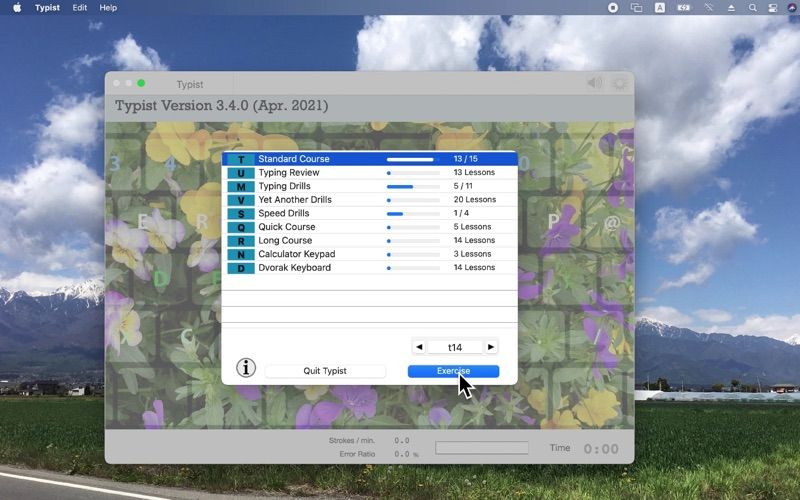Screen dimensions: 800x500
Task: Open Control Center in menu bar
Action: [x=772, y=8]
